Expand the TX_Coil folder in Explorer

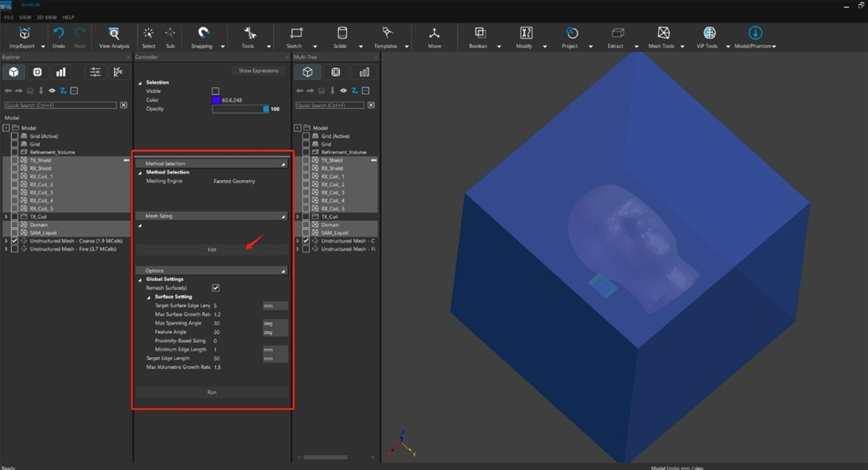click(x=6, y=217)
